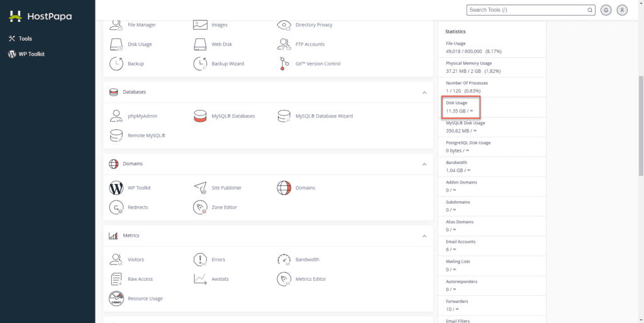Open the Git Version Control icon
This screenshot has height=323, width=644.
284,63
